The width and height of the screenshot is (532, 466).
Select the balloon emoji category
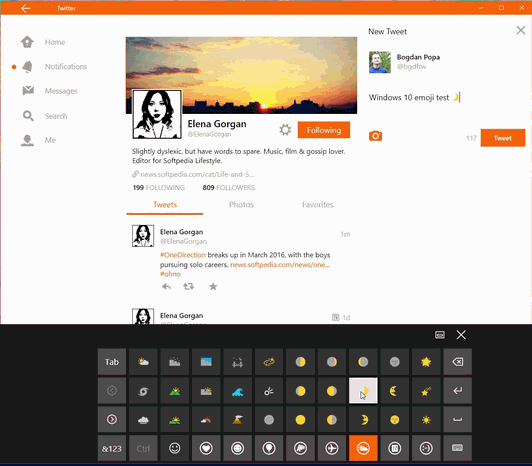click(x=269, y=448)
